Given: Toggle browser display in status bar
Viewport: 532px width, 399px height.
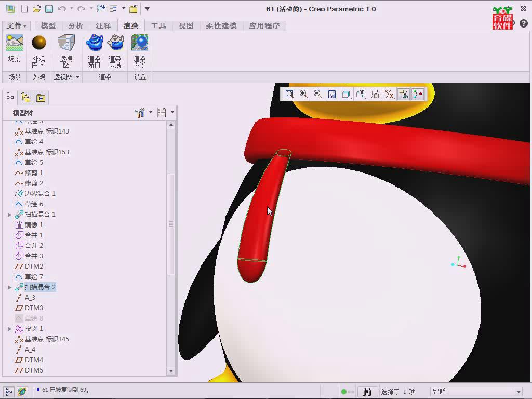Looking at the screenshot, I should click(22, 392).
